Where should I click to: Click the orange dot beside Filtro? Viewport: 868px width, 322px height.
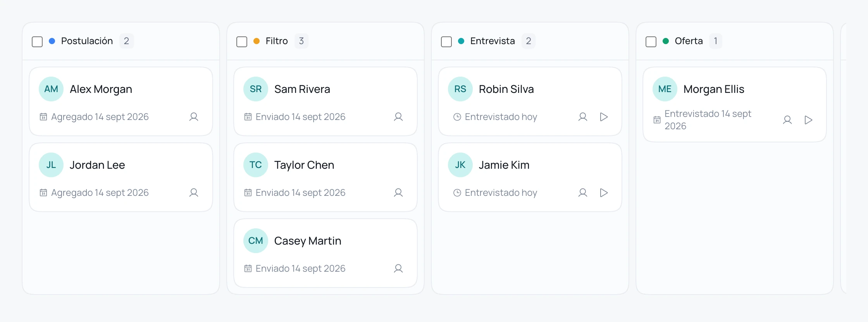[257, 41]
